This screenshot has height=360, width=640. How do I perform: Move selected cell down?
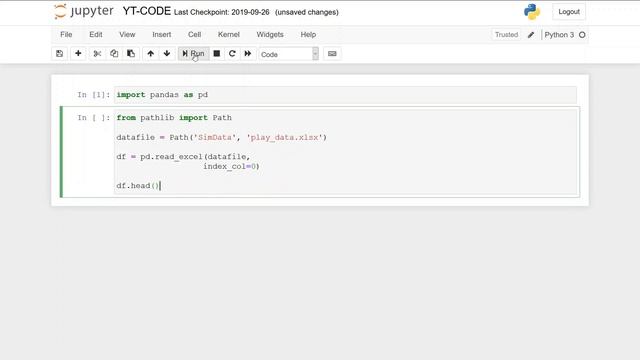point(167,53)
